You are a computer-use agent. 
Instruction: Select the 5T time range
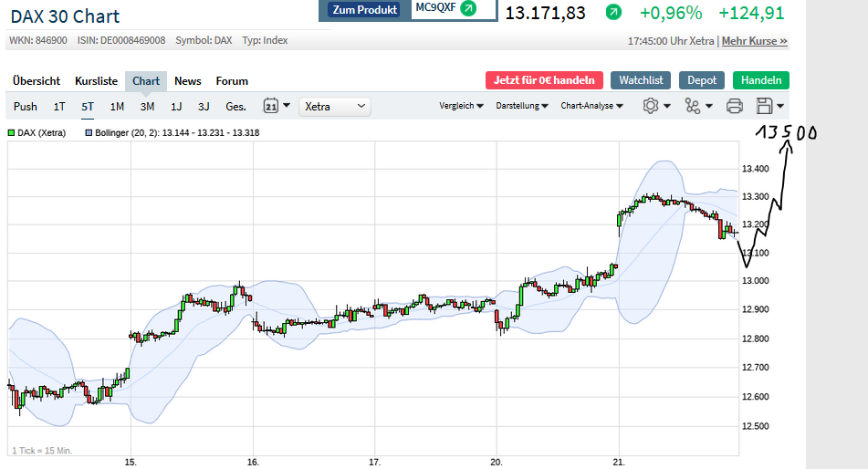click(x=88, y=106)
